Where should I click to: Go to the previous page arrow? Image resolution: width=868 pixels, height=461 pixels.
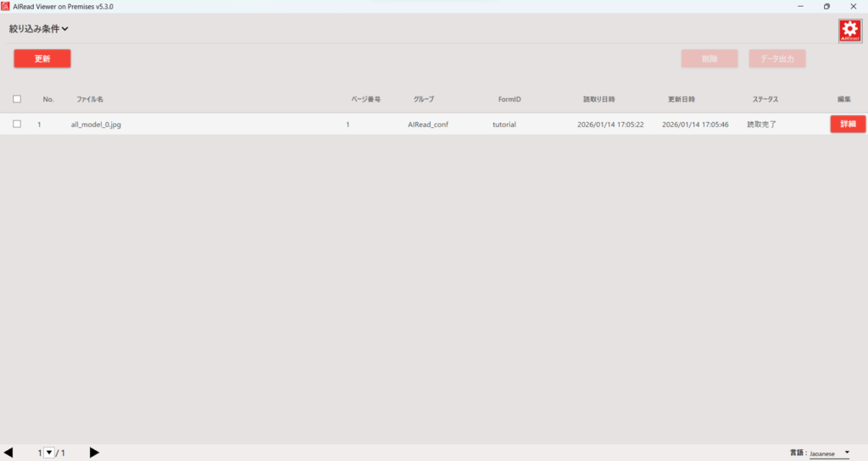point(8,453)
